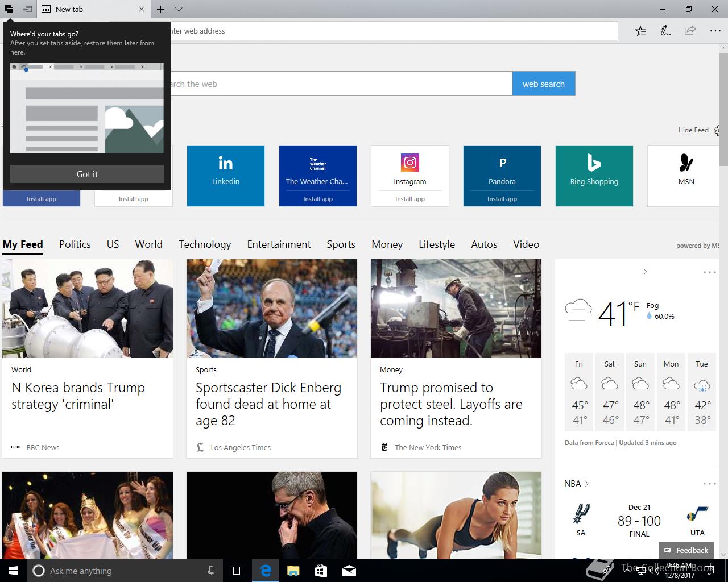Click the address bar field

[394, 31]
